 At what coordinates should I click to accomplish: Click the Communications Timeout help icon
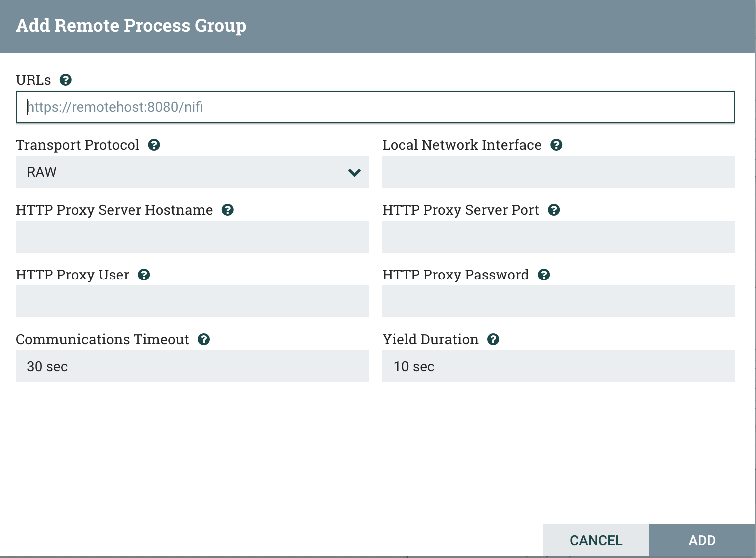click(x=204, y=339)
